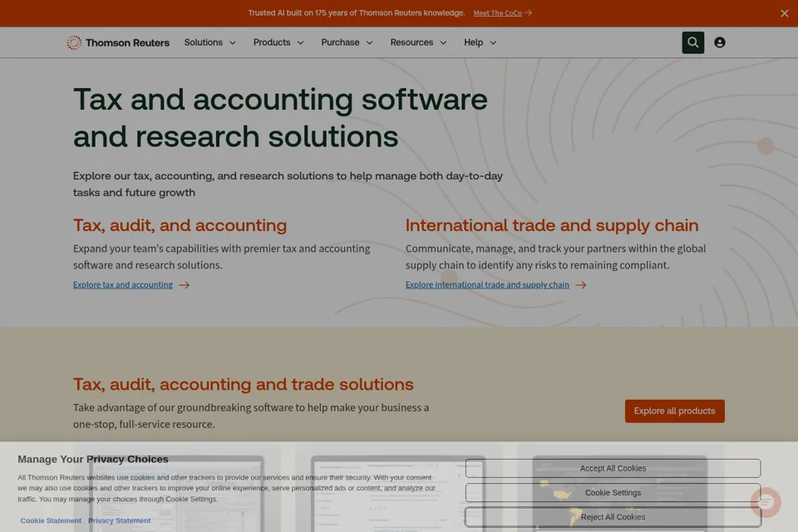Screen dimensions: 798x532
Task: Click the Thomson Reuters logo
Action: 118,42
